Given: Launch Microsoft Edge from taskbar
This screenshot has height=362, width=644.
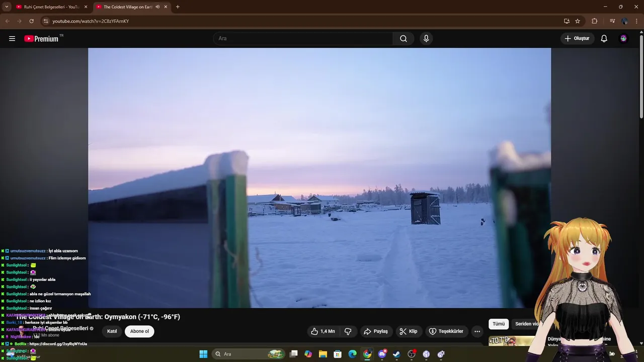Looking at the screenshot, I should tap(353, 354).
